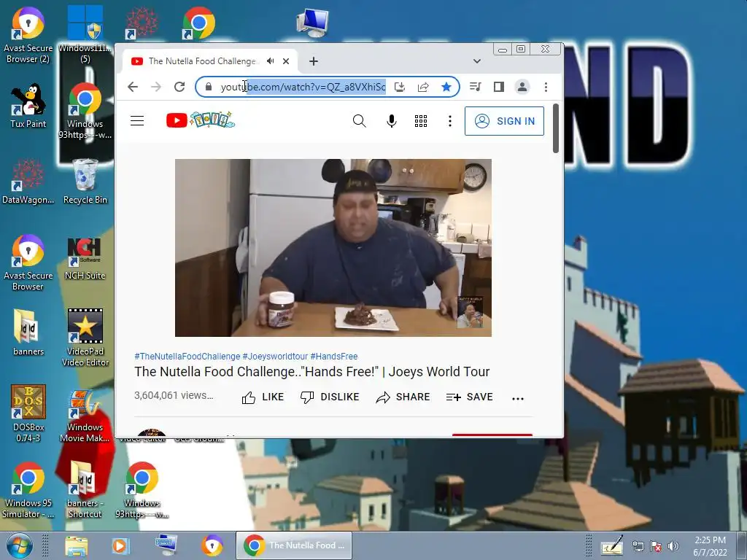Open the YouTube apps grid
The width and height of the screenshot is (747, 560).
(421, 121)
